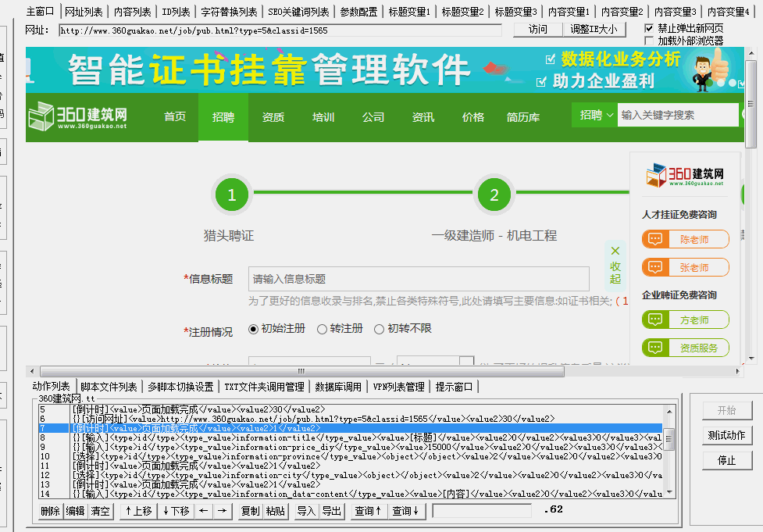Viewport: 763px width, 532px height.
Task: Select the 转注册 radio button
Action: (322, 330)
